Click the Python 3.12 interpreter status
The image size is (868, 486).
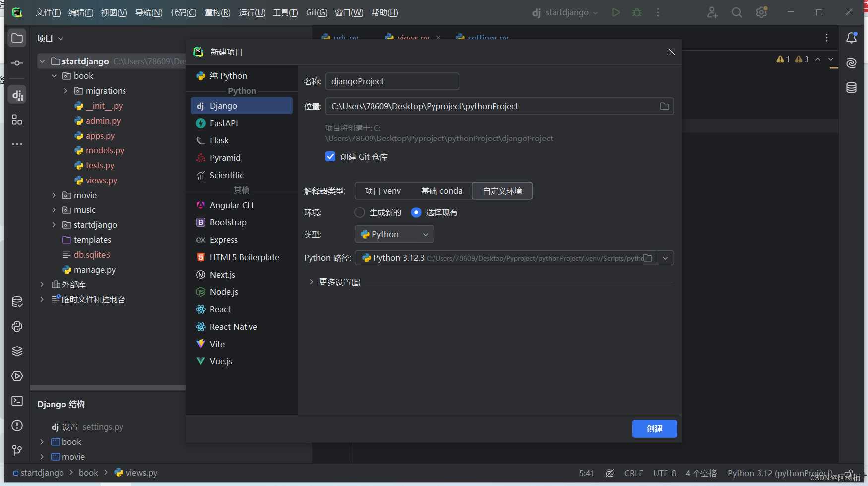tap(780, 473)
